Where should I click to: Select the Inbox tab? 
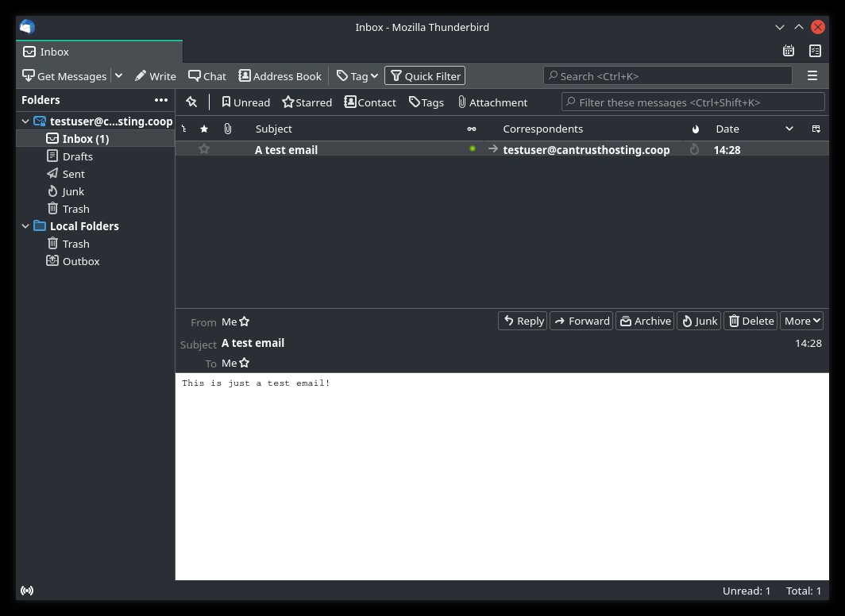tap(99, 52)
